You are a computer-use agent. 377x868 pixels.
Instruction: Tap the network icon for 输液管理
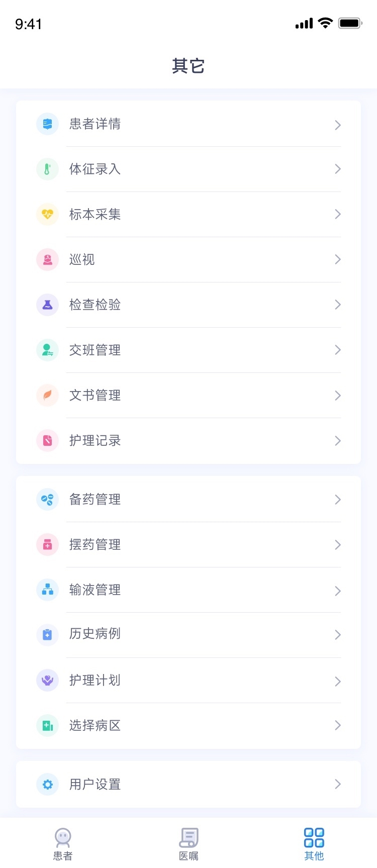(48, 590)
